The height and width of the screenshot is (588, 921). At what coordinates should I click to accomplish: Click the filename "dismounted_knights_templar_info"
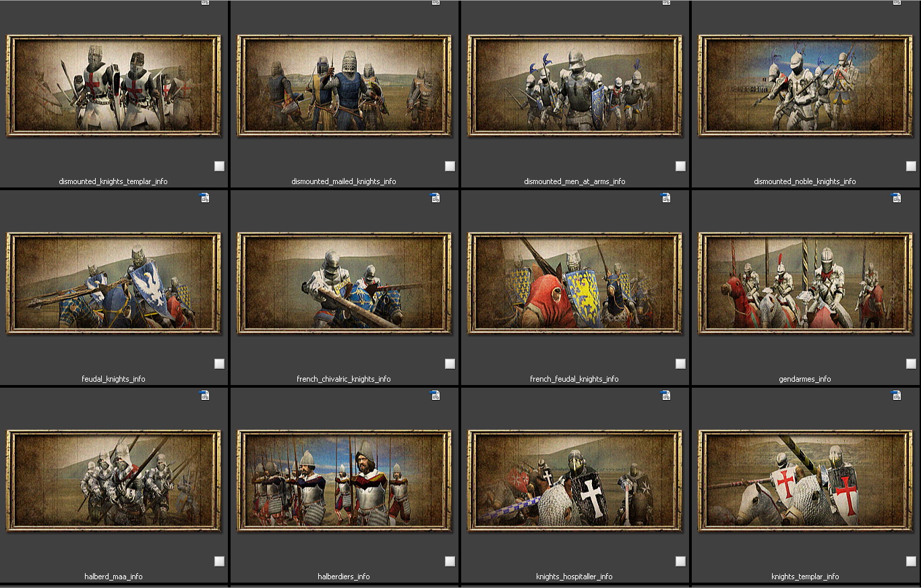(113, 181)
